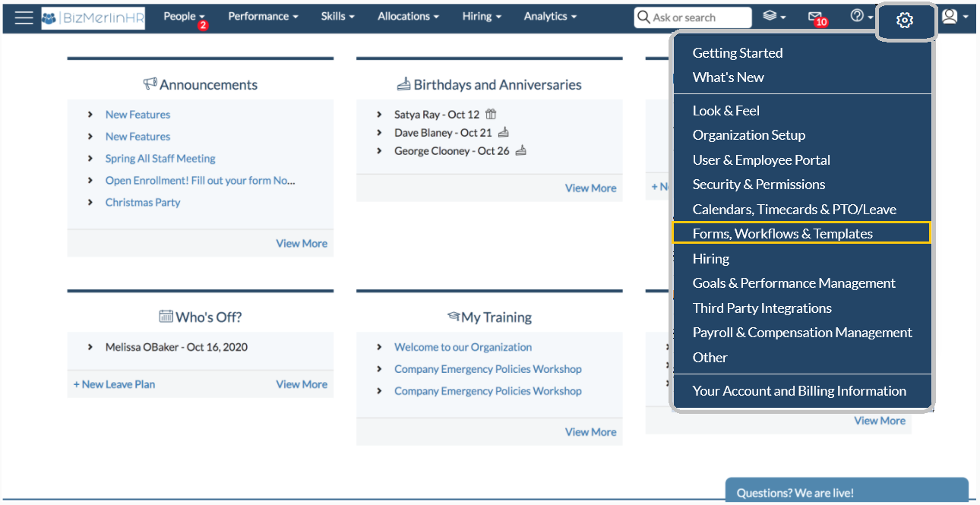Open the settings gear icon
Image resolution: width=980 pixels, height=505 pixels.
point(905,21)
